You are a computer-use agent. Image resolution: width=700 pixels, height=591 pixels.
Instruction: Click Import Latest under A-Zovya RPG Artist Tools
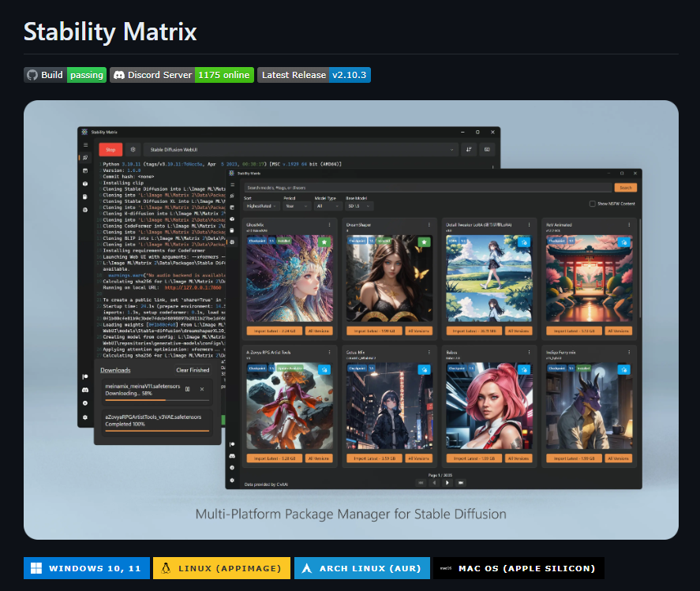pyautogui.click(x=275, y=458)
